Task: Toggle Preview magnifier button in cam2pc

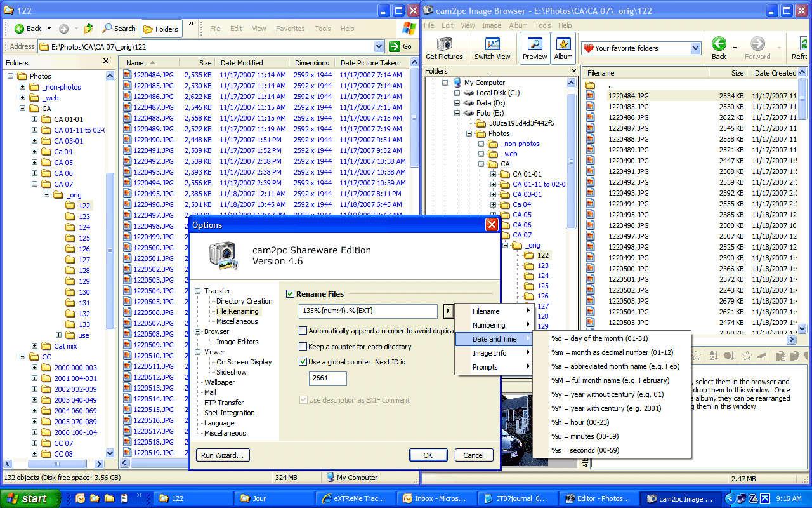Action: point(534,48)
